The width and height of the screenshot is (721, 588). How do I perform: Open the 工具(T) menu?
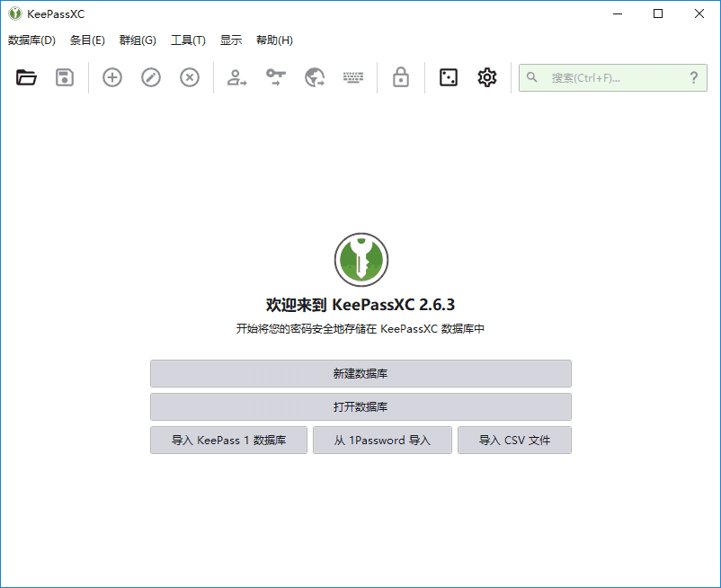(189, 40)
